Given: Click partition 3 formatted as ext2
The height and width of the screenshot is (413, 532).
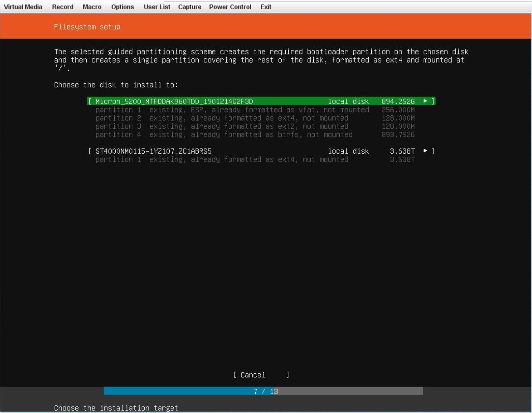Looking at the screenshot, I should click(x=222, y=126).
